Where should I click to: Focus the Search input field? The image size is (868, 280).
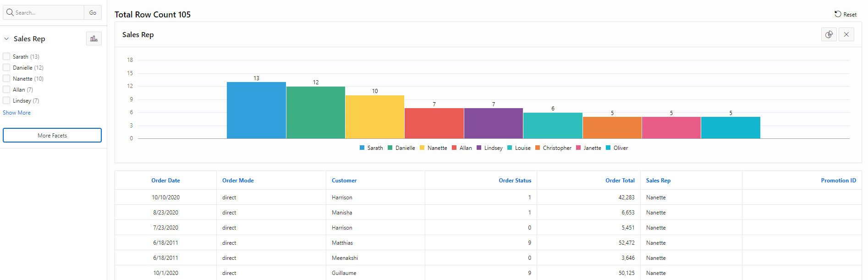tap(49, 12)
